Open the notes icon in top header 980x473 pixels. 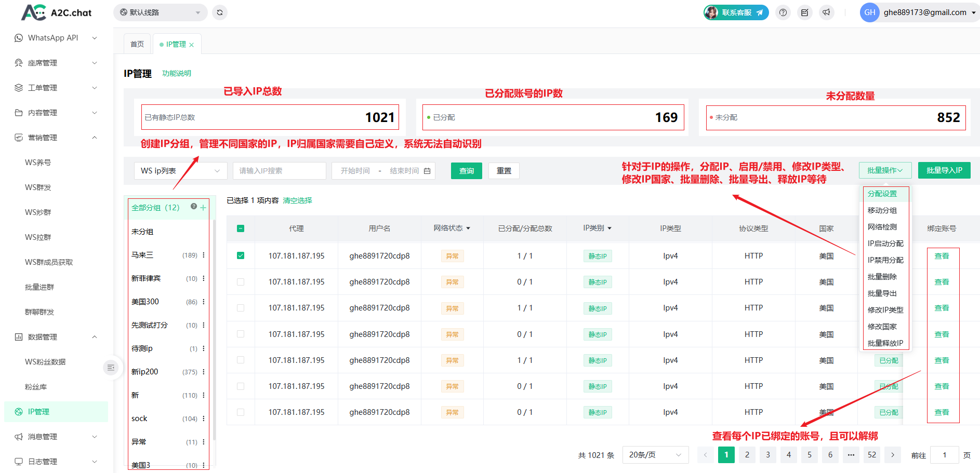pyautogui.click(x=804, y=12)
